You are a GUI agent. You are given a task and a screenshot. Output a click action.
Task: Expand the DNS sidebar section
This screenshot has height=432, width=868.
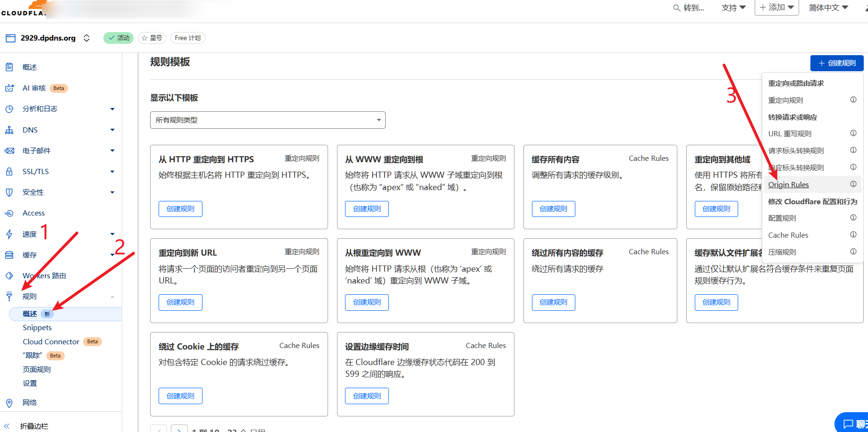[x=112, y=130]
